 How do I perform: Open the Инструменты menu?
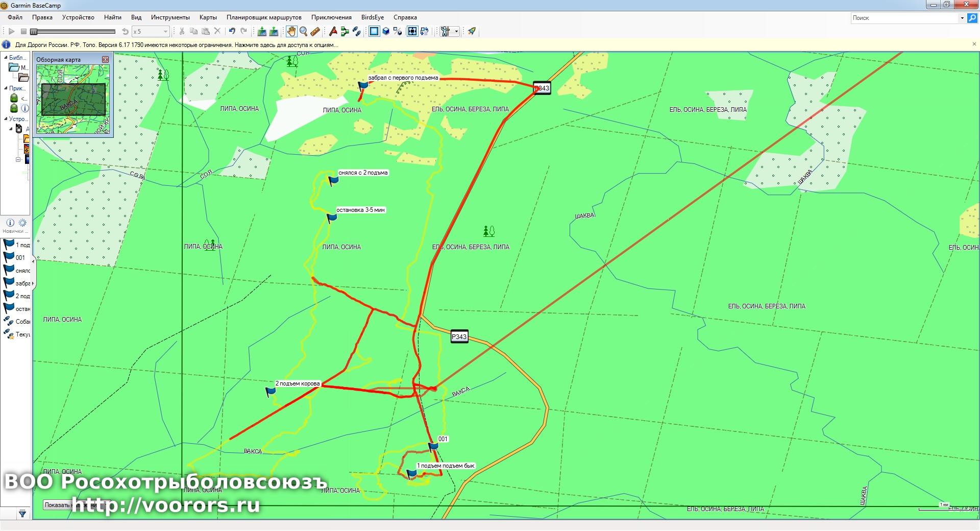pos(170,17)
